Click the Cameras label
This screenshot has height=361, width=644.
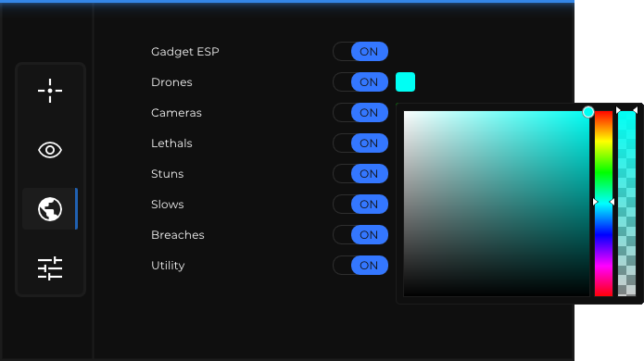point(176,113)
